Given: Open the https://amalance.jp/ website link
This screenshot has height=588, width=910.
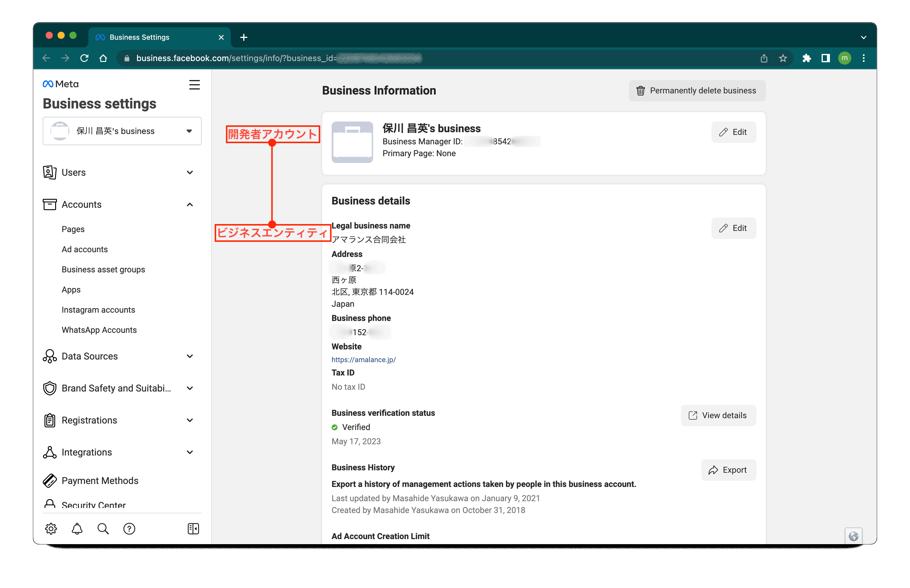Looking at the screenshot, I should tap(363, 360).
